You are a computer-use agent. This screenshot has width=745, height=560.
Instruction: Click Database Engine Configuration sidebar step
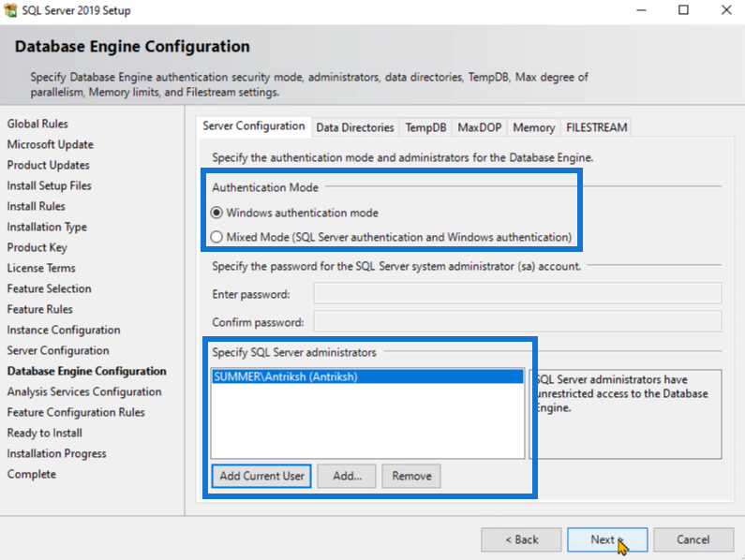[86, 371]
